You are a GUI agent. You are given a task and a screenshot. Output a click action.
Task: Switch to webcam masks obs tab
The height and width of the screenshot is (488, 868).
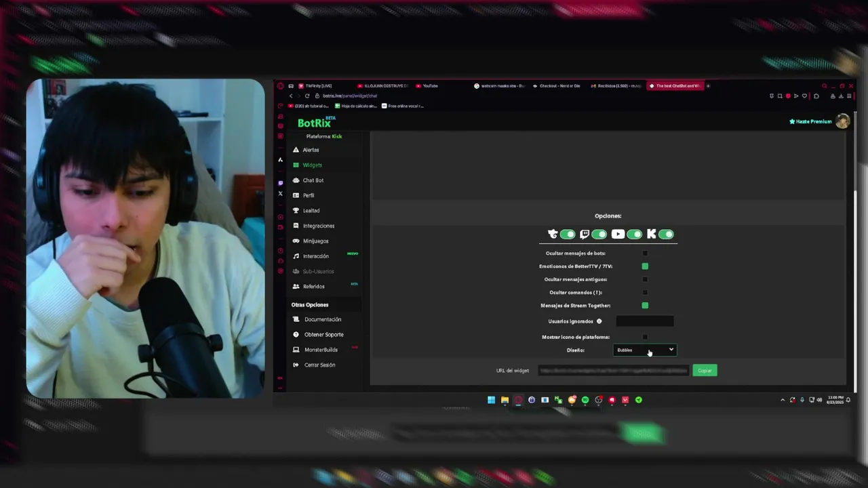click(x=500, y=86)
